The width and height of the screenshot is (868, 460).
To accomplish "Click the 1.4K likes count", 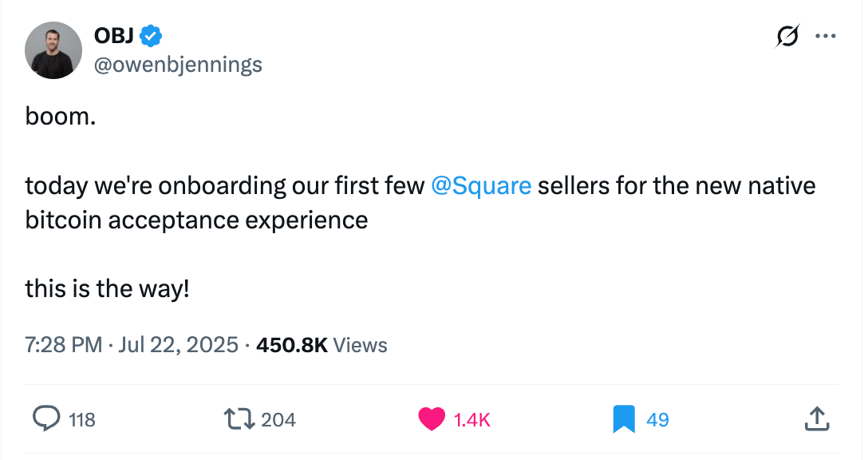I will [471, 420].
